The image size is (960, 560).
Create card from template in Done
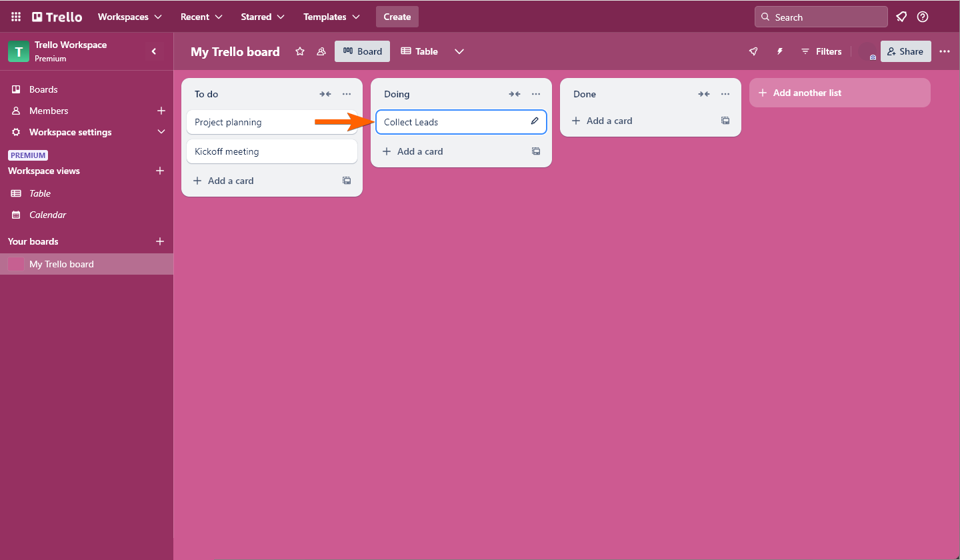pos(725,121)
